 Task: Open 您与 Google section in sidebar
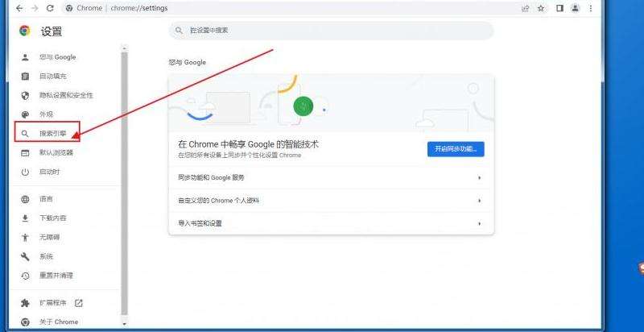point(57,57)
